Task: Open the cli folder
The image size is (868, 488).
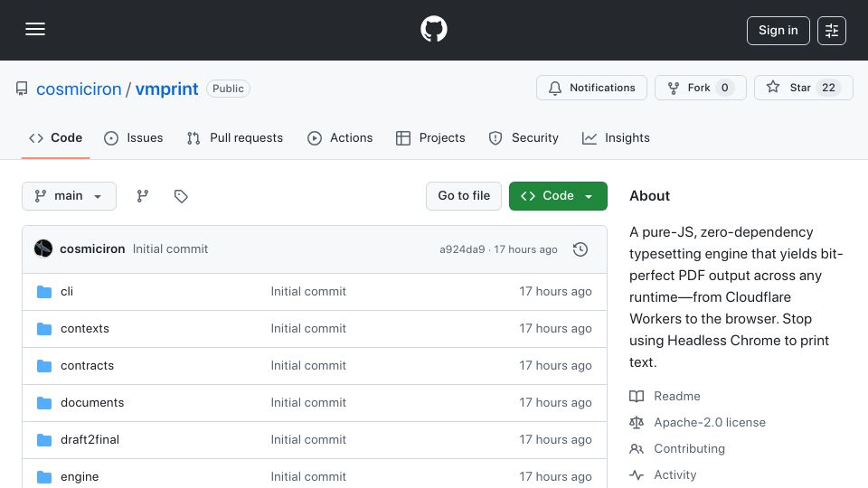Action: (67, 292)
